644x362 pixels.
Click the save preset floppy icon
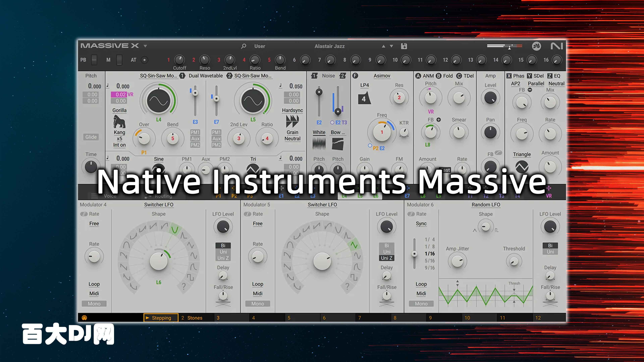click(404, 46)
